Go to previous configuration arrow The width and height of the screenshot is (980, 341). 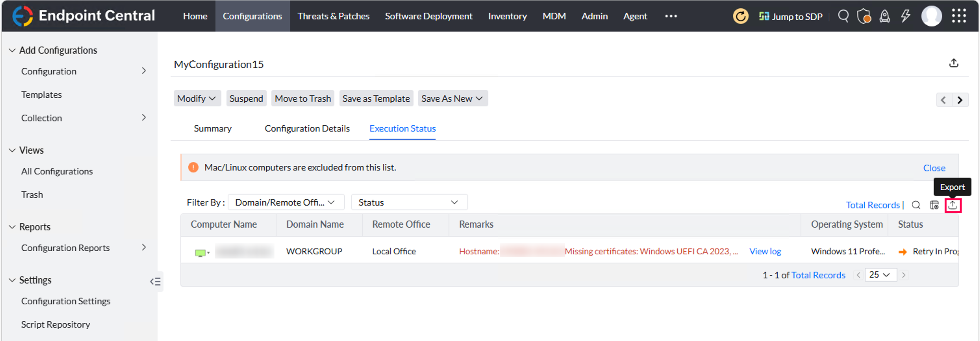944,100
